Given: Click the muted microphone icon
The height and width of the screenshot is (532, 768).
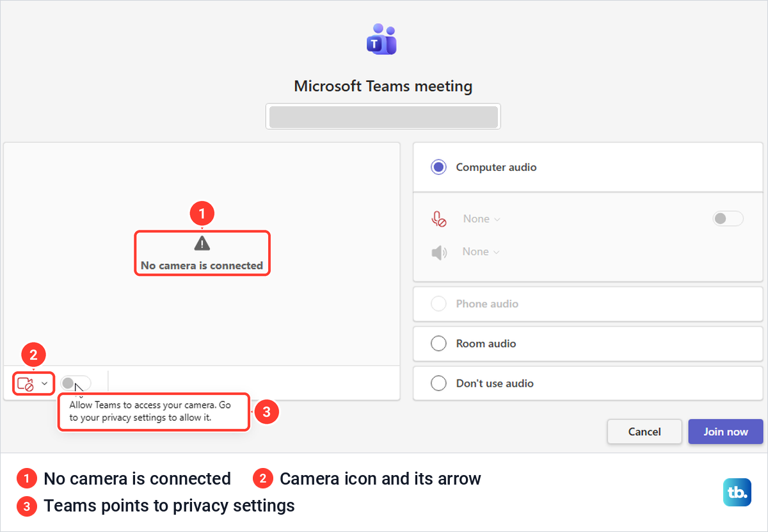Looking at the screenshot, I should tap(438, 219).
